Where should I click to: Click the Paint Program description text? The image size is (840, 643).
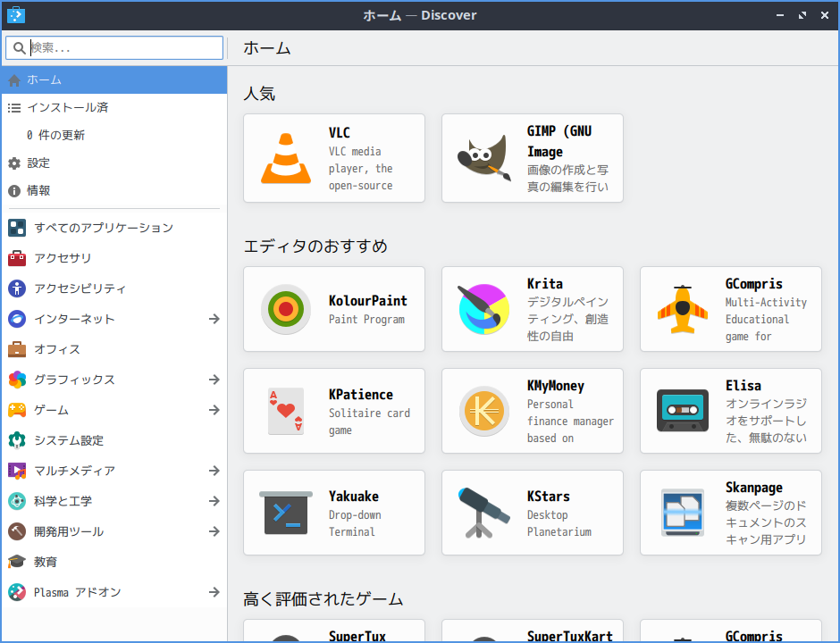(366, 319)
